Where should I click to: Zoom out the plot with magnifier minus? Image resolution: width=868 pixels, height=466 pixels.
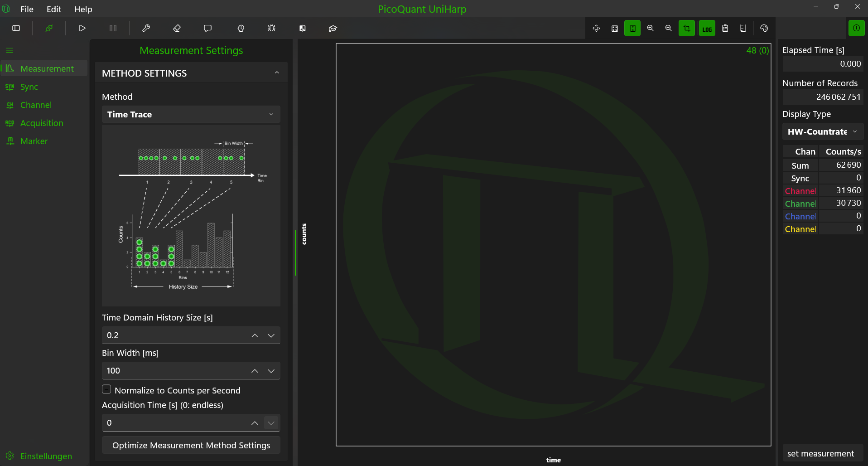669,28
